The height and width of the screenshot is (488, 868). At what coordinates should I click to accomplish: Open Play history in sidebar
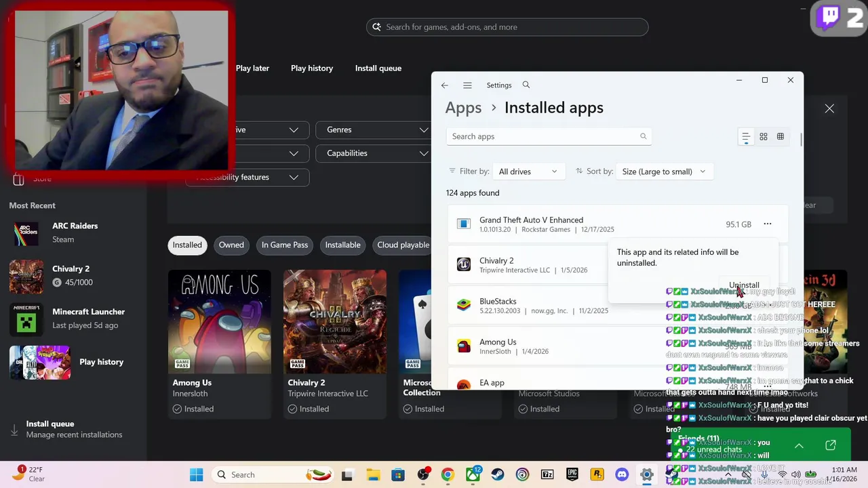point(73,362)
